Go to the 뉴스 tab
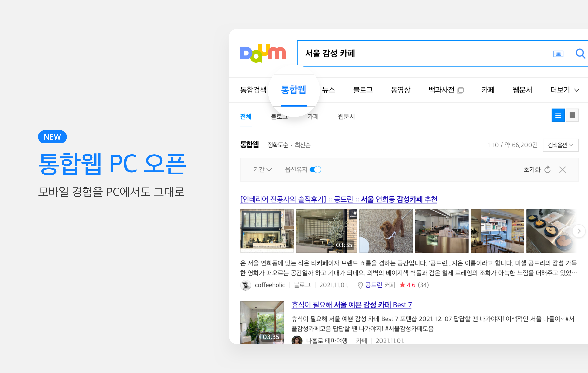The image size is (588, 373). point(328,90)
